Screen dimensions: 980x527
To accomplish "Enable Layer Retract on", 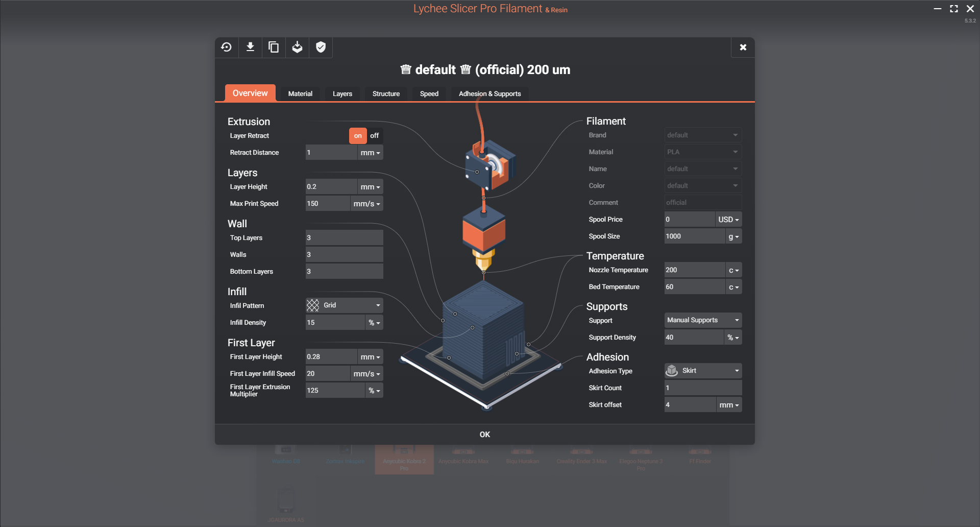I will click(358, 135).
